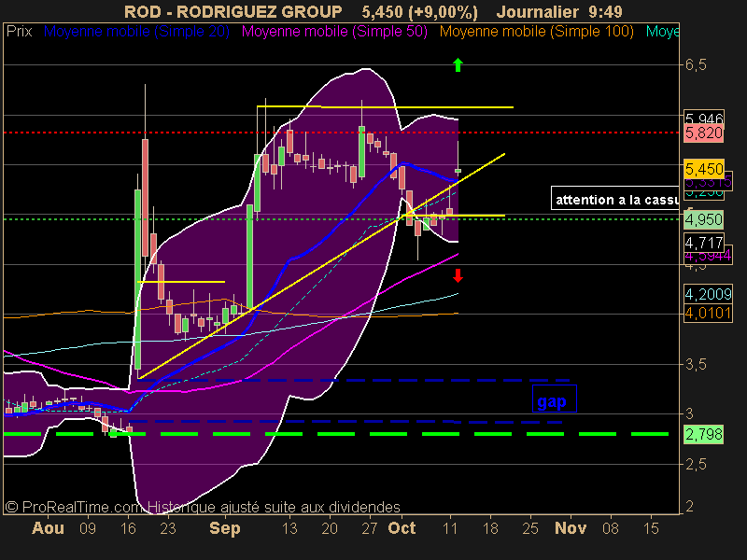Click the orange 4,0101 moving average label
Image resolution: width=747 pixels, height=560 pixels.
(x=708, y=313)
